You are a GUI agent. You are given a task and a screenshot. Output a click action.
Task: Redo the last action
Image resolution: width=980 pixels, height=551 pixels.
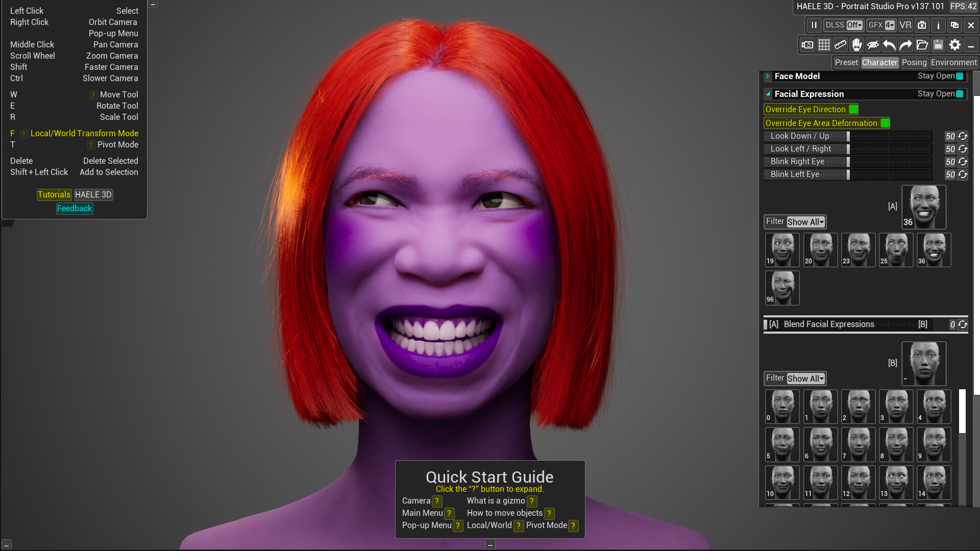[905, 45]
